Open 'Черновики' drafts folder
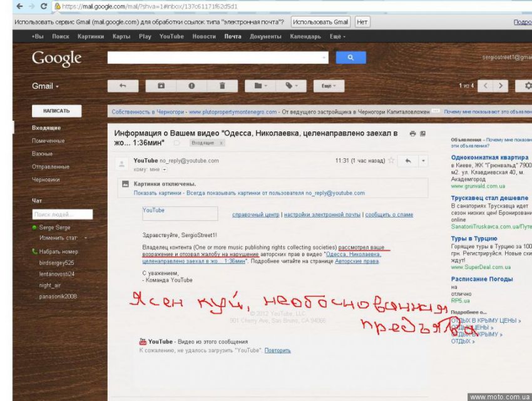Image resolution: width=532 pixels, height=401 pixels. (46, 180)
